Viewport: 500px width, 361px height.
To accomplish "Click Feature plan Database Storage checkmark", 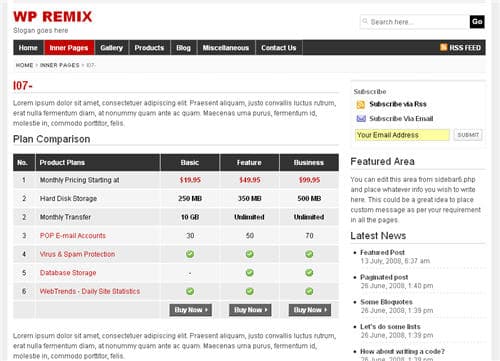I will (249, 273).
